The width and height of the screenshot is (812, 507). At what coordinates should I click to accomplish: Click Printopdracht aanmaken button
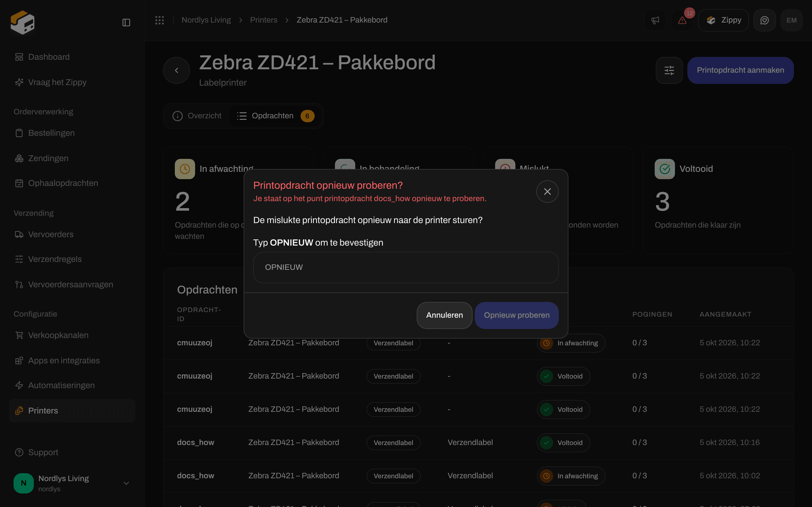pyautogui.click(x=740, y=70)
